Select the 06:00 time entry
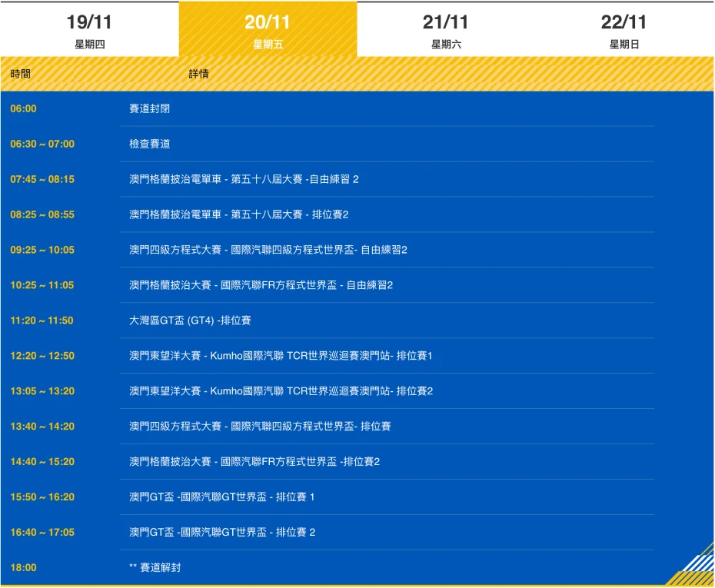This screenshot has height=588, width=715. [23, 108]
